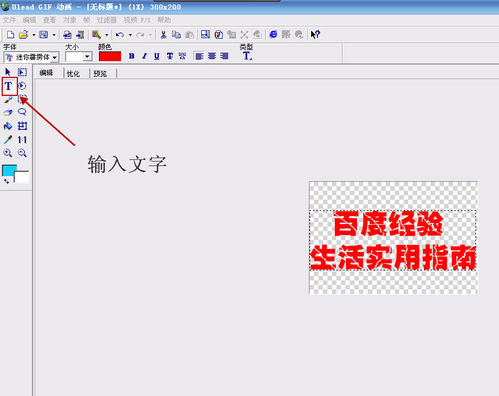Select the Text tool
This screenshot has height=396, width=499.
click(x=8, y=86)
